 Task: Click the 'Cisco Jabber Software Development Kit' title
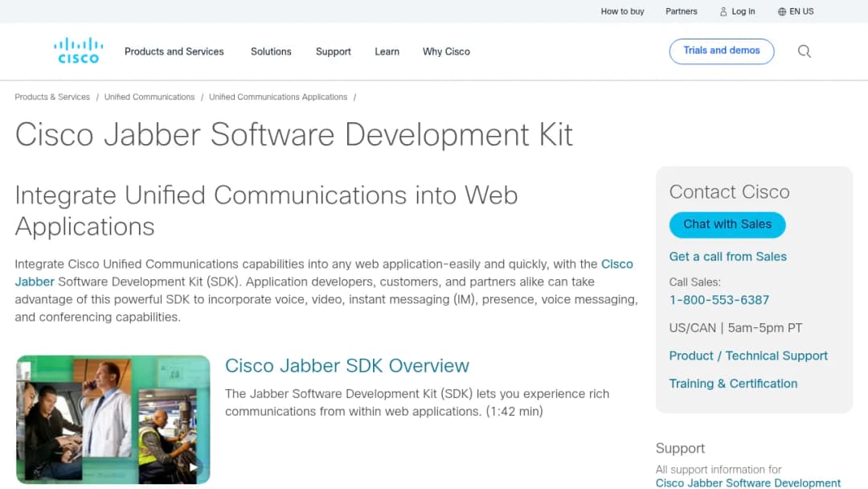coord(293,134)
